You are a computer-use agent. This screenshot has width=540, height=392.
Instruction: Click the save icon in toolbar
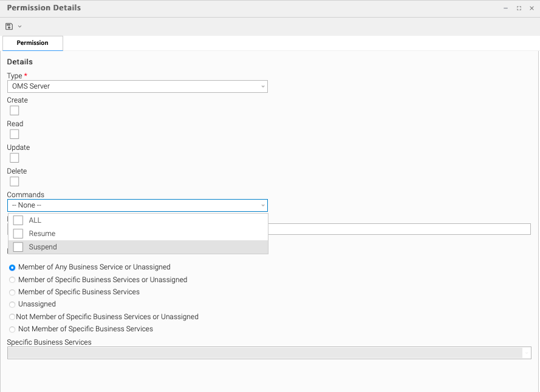click(x=9, y=26)
